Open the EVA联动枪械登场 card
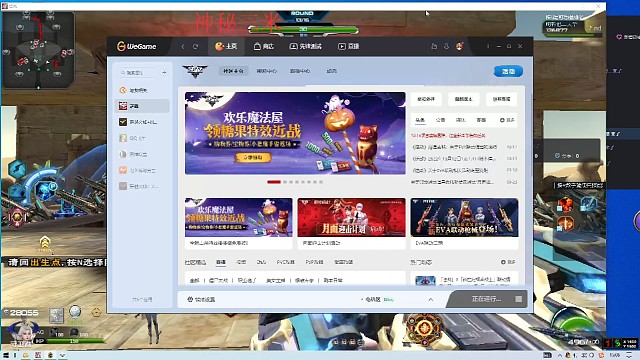 pyautogui.click(x=464, y=223)
